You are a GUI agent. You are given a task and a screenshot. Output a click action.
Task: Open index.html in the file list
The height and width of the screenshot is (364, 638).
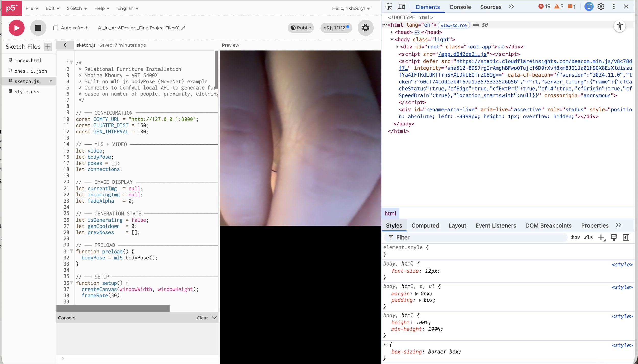pos(28,60)
